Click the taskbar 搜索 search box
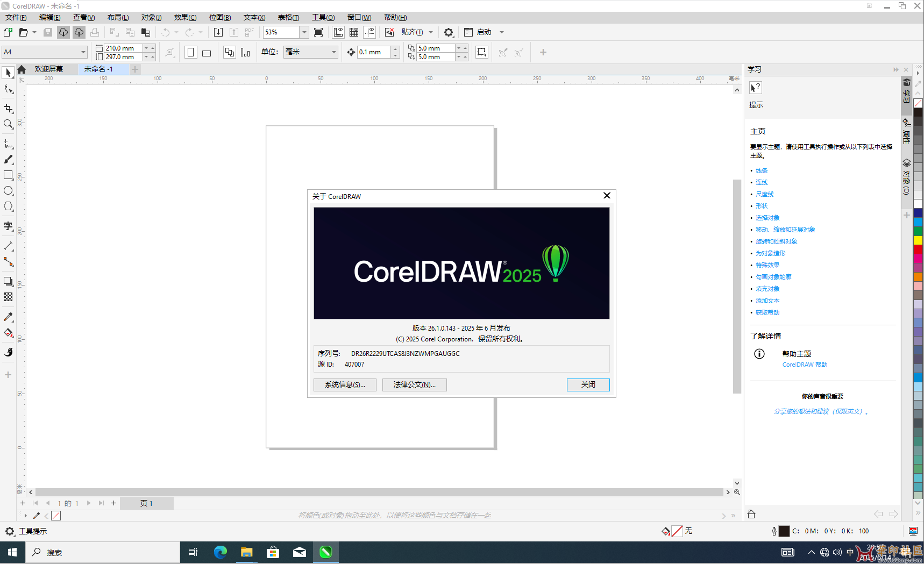The image size is (924, 564). point(102,552)
